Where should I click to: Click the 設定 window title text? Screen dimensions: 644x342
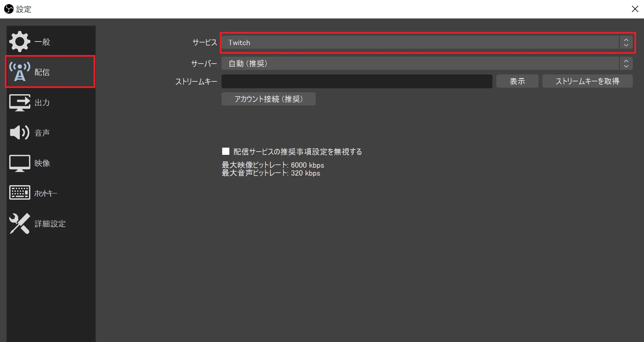24,9
